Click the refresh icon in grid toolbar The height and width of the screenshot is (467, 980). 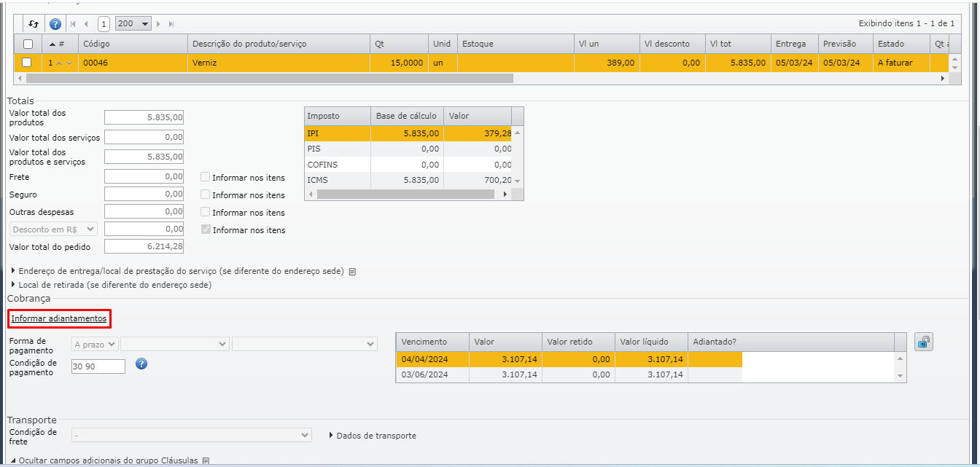[34, 24]
